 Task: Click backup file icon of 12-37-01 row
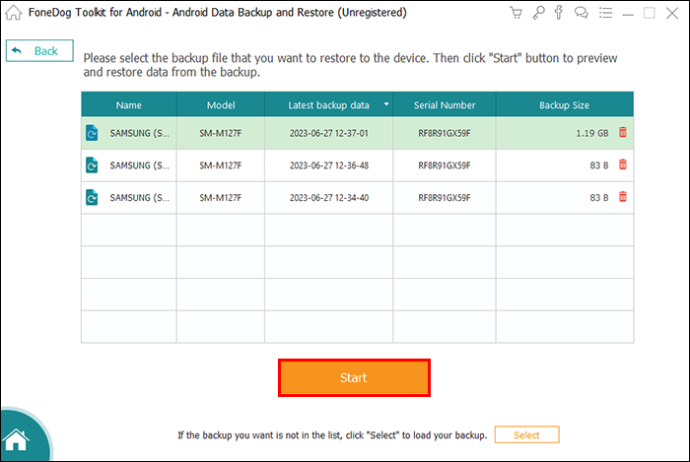(92, 133)
